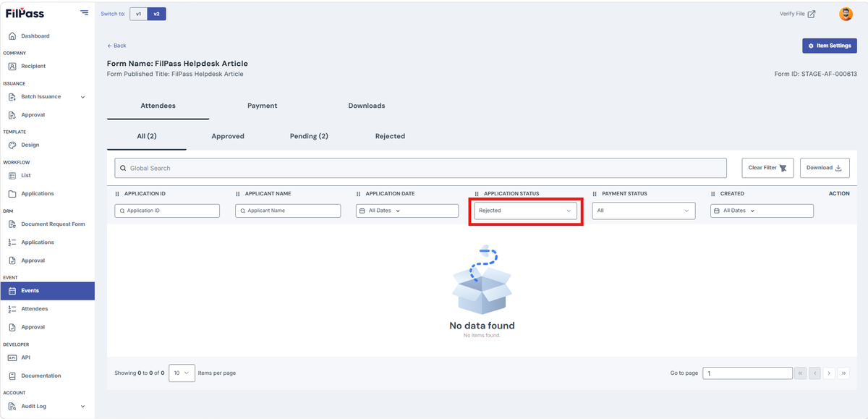Click the workflow List icon
The image size is (868, 419).
12,176
